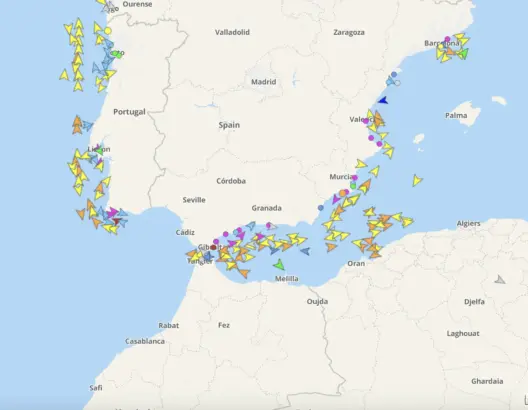Select the magenta circle marker on Barcelona
This screenshot has height=410, width=528.
[447, 39]
